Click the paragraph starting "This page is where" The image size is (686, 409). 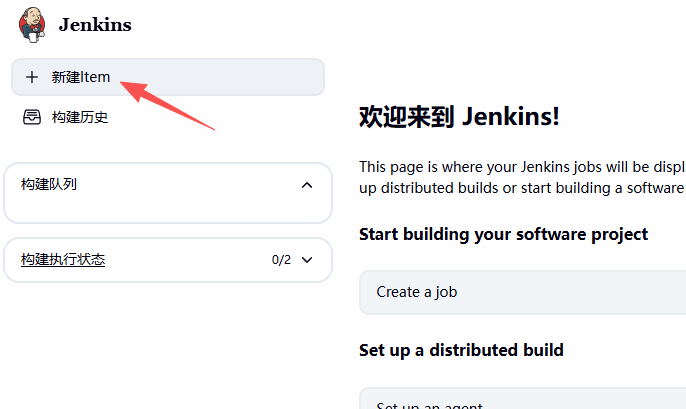tap(522, 178)
